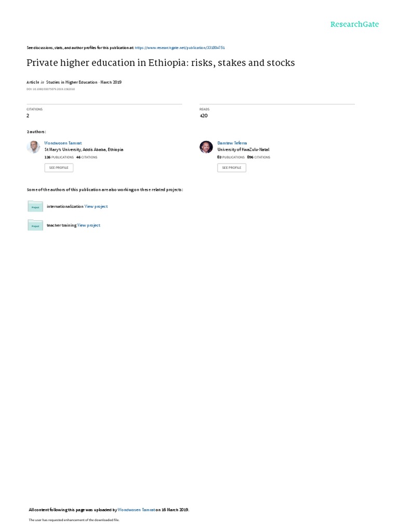
Task: Open View project link for internationalization
Action: [x=96, y=206]
